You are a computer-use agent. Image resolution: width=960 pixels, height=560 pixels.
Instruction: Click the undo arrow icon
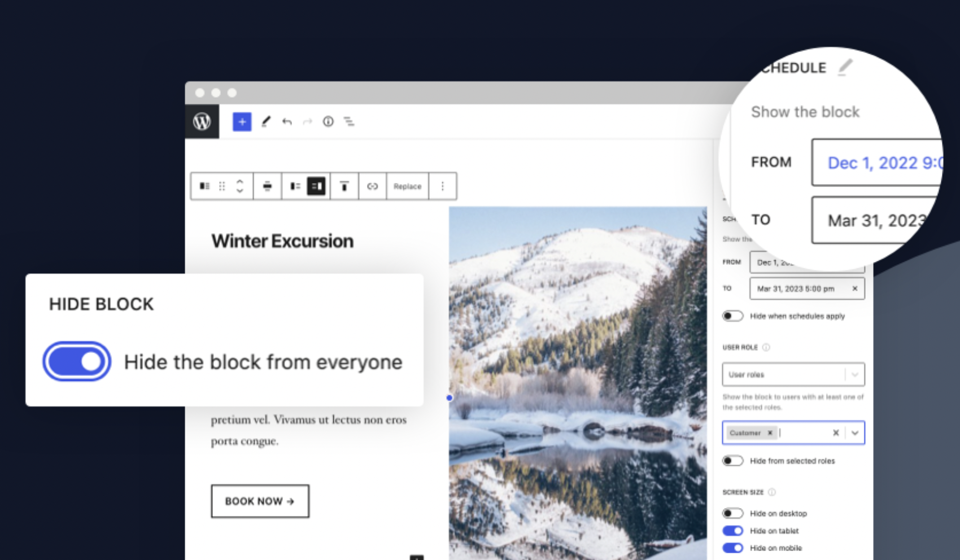[287, 121]
